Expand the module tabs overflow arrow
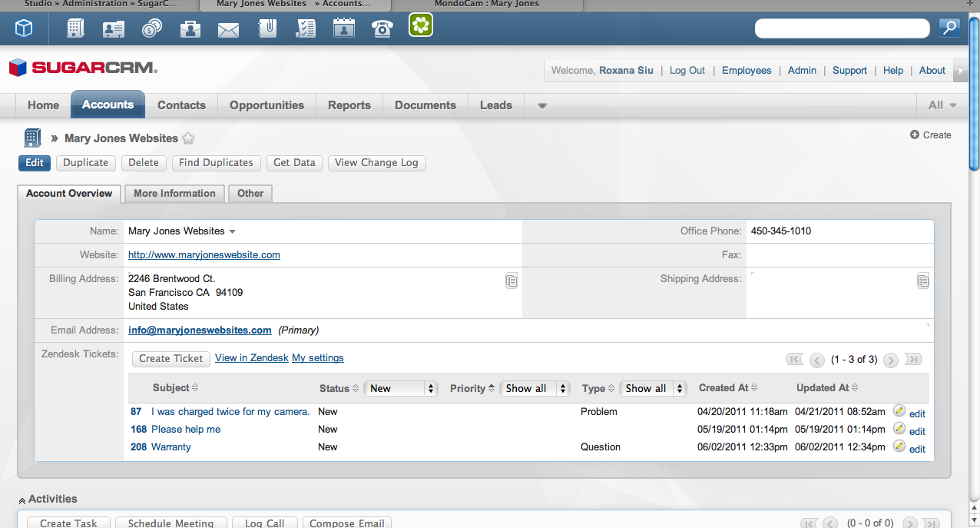This screenshot has width=980, height=528. [x=542, y=106]
